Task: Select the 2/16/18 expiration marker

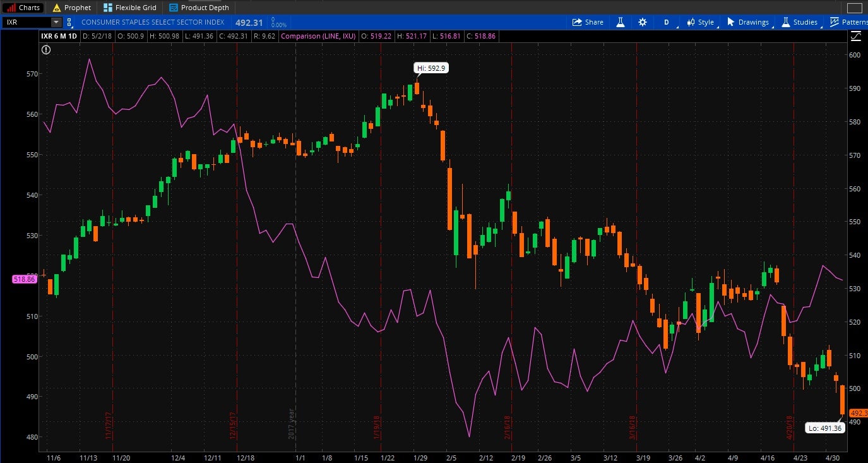Action: (507, 427)
